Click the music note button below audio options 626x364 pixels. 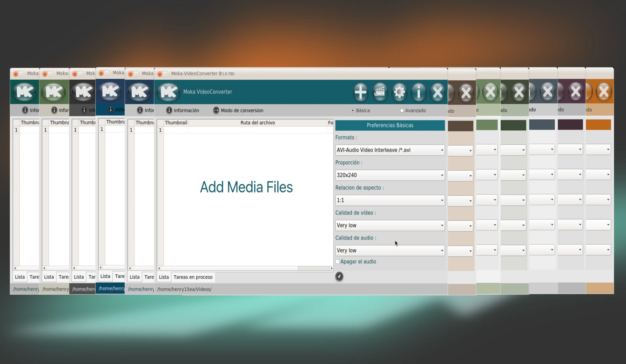coord(339,276)
